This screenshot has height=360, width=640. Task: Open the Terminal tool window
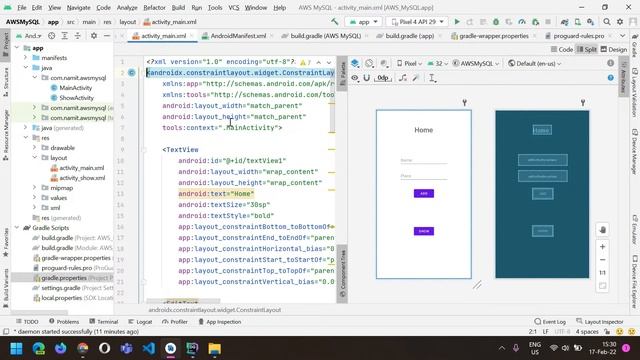(104, 322)
